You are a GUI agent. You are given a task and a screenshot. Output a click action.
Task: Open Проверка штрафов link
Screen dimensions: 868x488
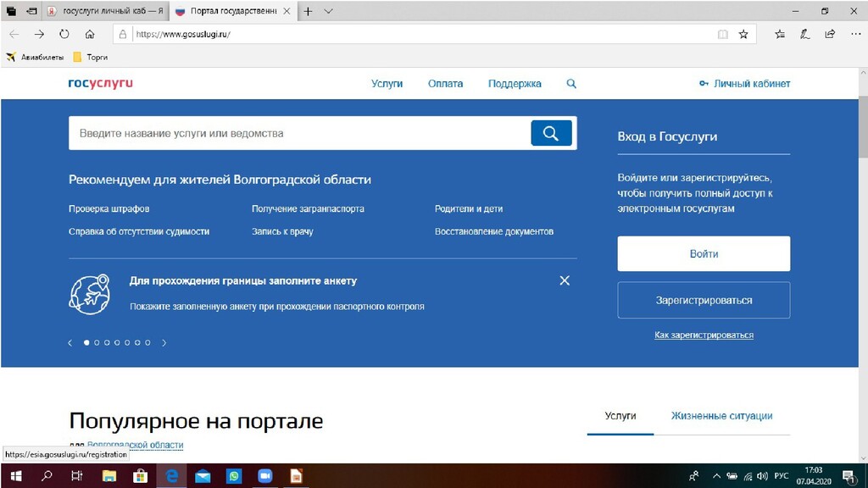point(109,208)
